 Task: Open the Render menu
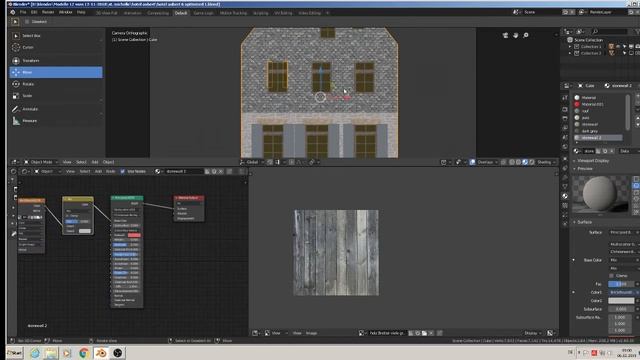click(x=48, y=12)
